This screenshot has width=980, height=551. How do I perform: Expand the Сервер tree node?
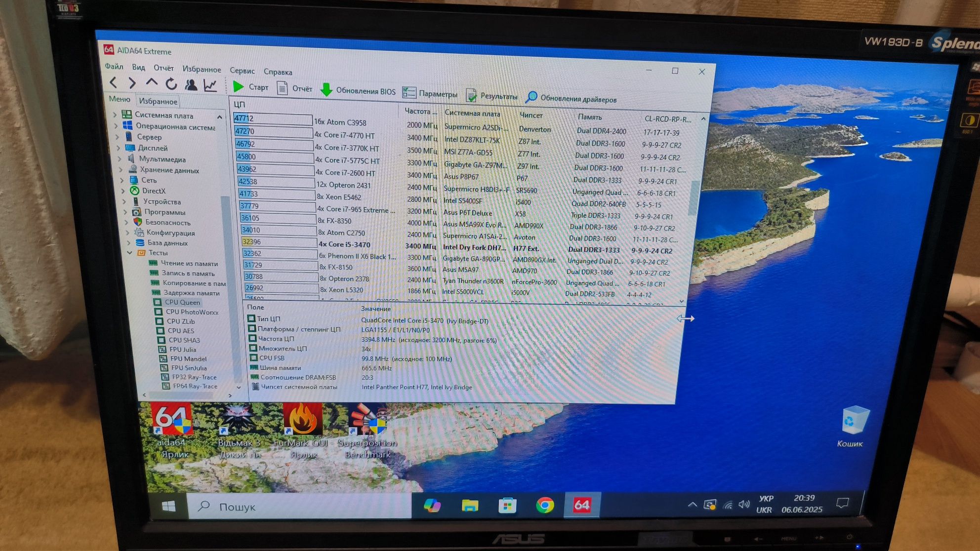point(117,137)
